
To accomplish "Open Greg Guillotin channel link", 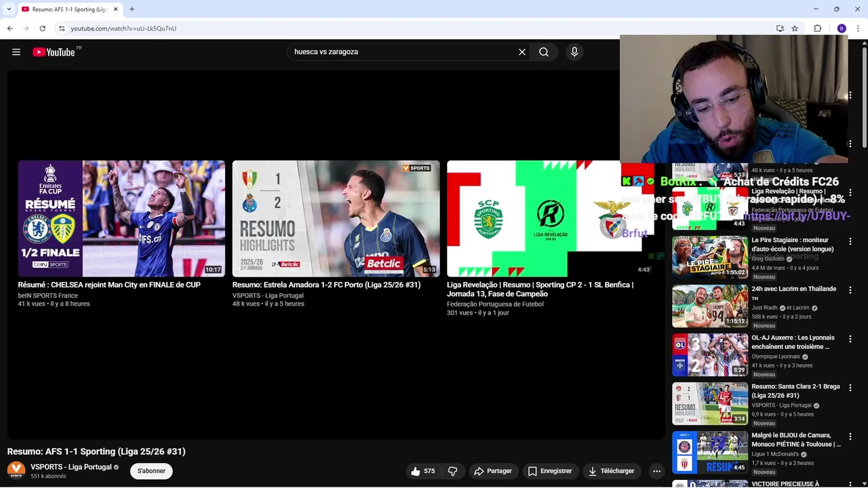I will coord(768,259).
